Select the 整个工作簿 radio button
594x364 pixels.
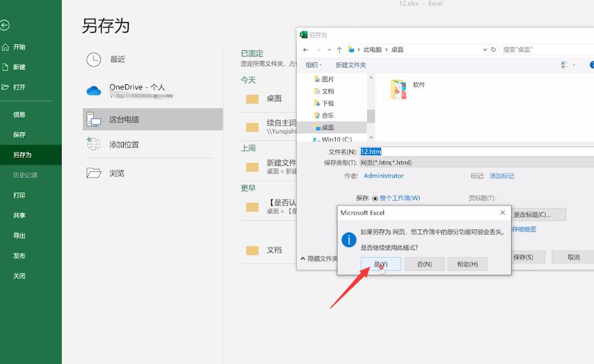pyautogui.click(x=375, y=199)
